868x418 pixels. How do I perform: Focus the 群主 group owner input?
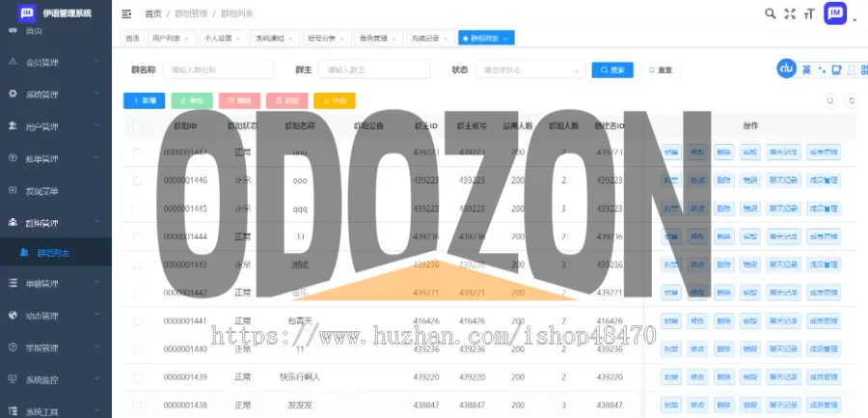(374, 70)
